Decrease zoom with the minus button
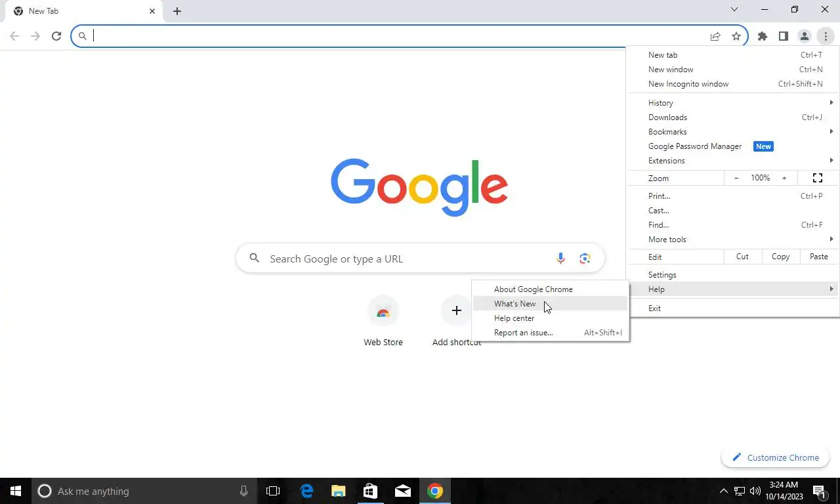Image resolution: width=840 pixels, height=504 pixels. tap(736, 178)
